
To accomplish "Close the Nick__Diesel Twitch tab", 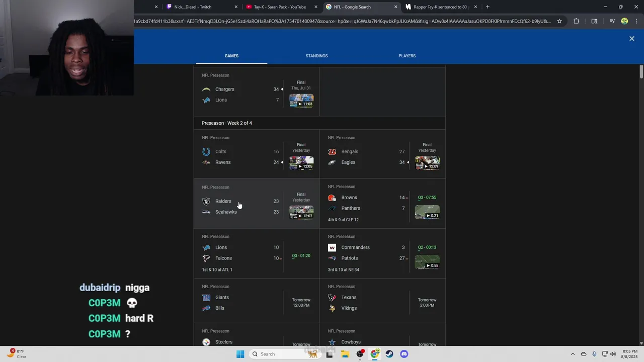I will pos(236,7).
